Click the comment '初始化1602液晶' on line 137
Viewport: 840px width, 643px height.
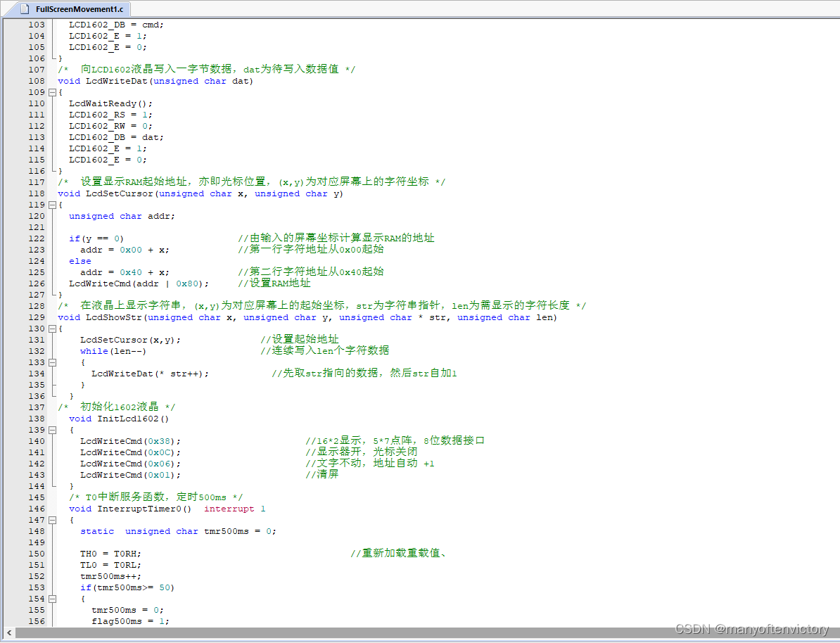(x=117, y=407)
